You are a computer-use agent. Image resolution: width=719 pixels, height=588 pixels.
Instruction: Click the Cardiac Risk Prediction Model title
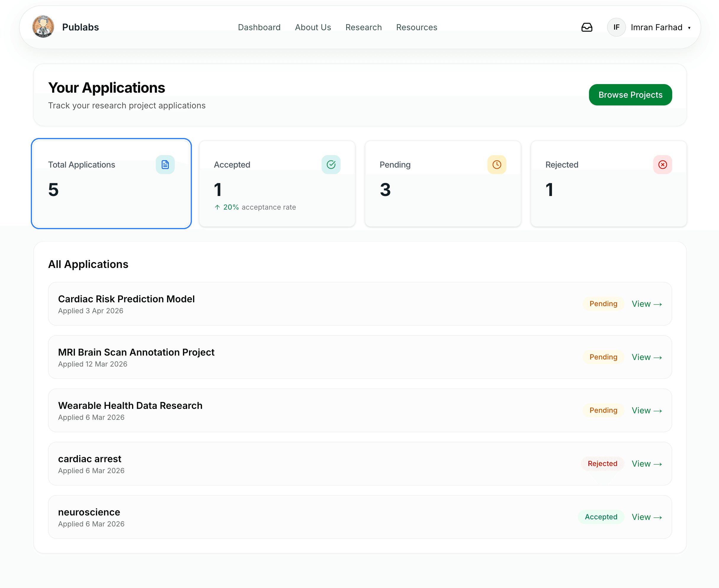[126, 299]
